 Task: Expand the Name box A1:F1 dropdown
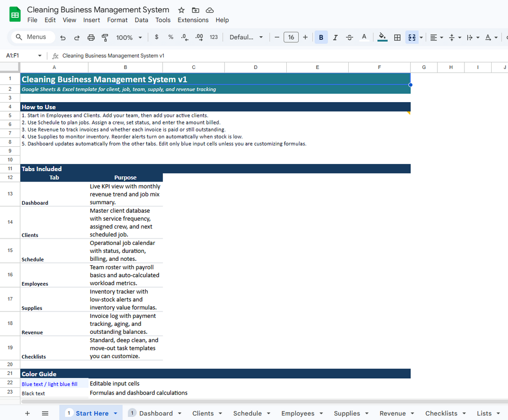(40, 56)
